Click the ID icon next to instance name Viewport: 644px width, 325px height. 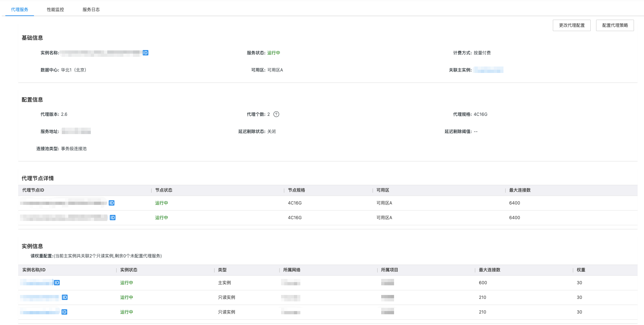point(146,53)
